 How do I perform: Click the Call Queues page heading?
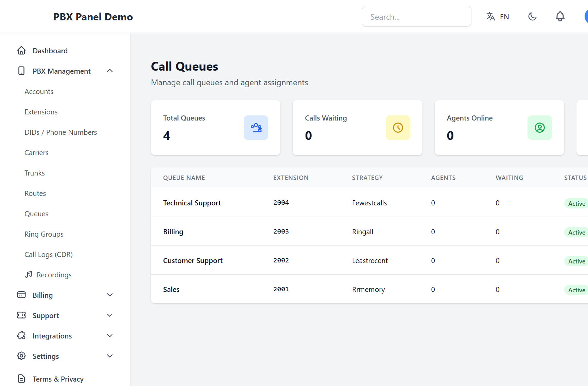coord(185,66)
